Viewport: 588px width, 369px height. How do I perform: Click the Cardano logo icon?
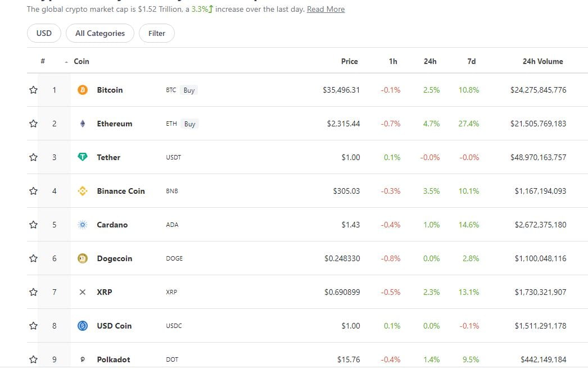click(x=83, y=225)
